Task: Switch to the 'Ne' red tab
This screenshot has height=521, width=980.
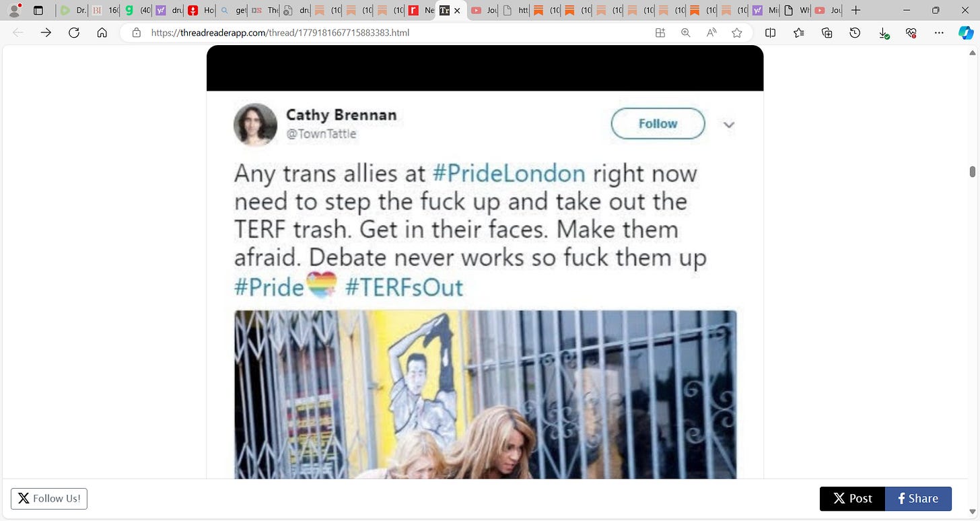Action: [x=421, y=10]
